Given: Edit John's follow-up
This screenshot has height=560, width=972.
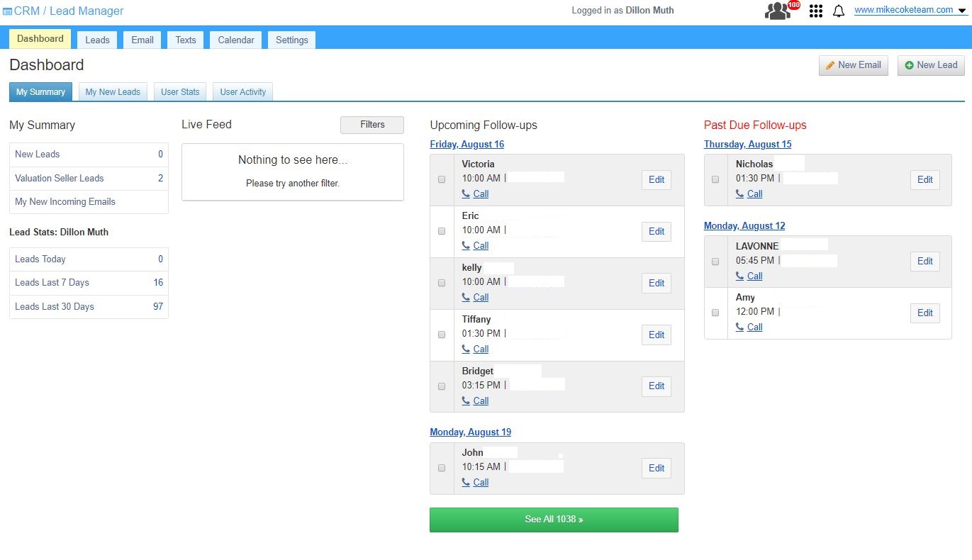Looking at the screenshot, I should [x=657, y=469].
